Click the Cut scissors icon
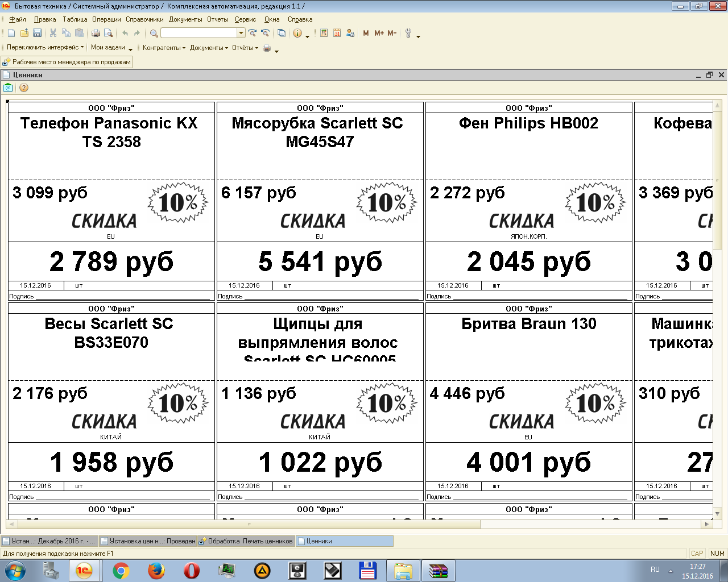The width and height of the screenshot is (728, 582). click(x=53, y=34)
